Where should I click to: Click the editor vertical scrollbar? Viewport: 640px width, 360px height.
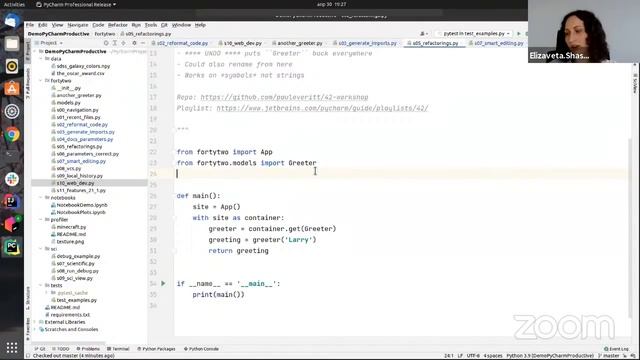[x=631, y=229]
